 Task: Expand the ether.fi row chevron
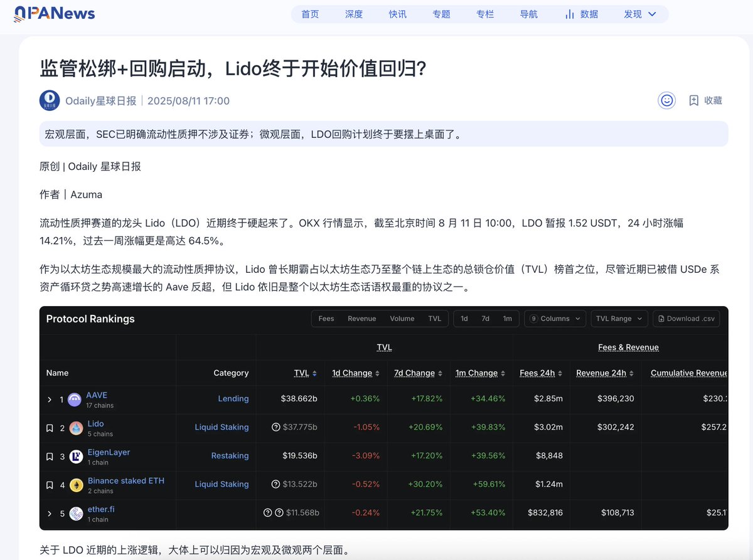[50, 514]
